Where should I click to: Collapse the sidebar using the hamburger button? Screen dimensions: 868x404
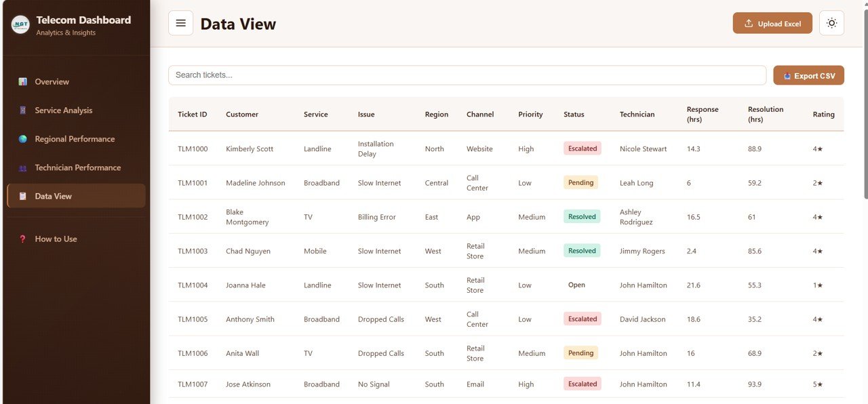coord(180,22)
